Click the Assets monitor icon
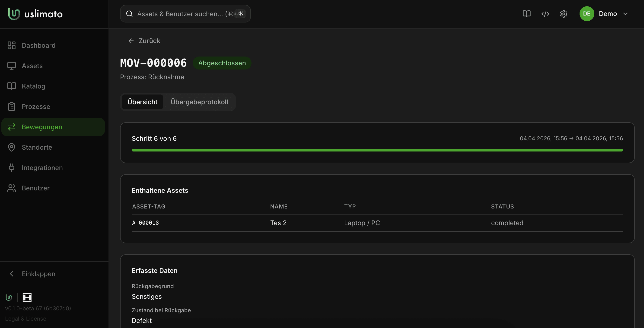644x328 pixels. 12,66
